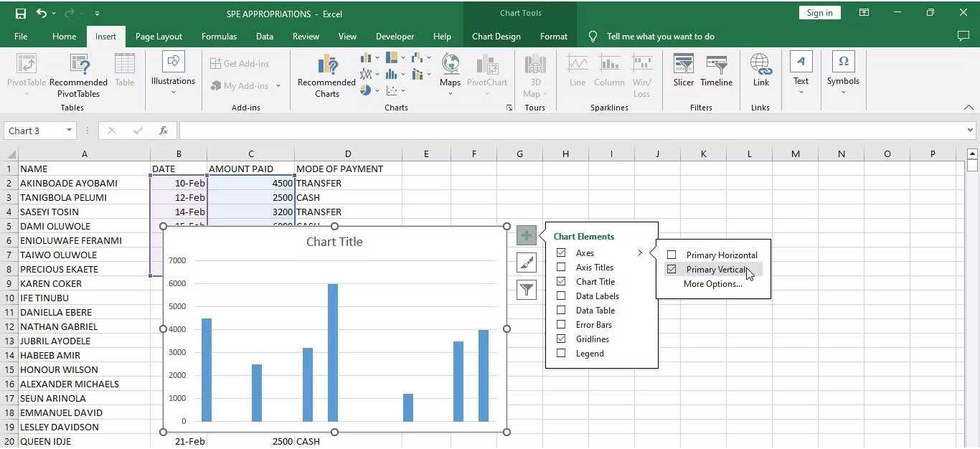Click the Chart Styles brush icon
980x449 pixels.
(x=527, y=263)
